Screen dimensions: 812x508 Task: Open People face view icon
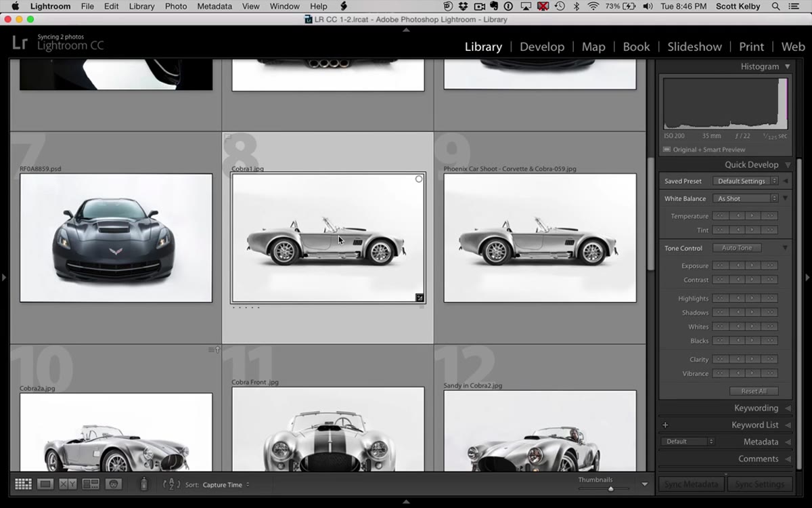point(113,484)
